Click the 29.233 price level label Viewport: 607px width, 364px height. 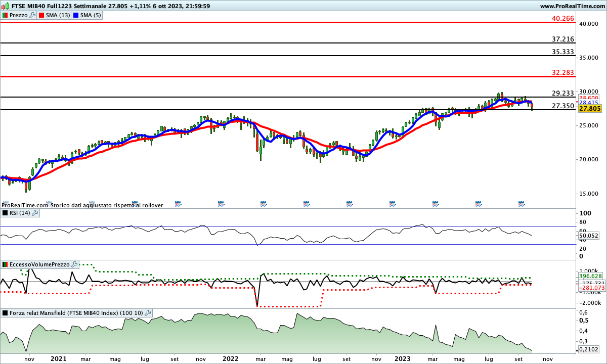563,93
